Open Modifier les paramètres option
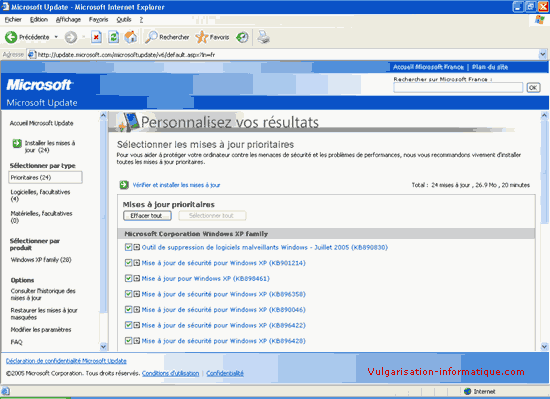 41,330
